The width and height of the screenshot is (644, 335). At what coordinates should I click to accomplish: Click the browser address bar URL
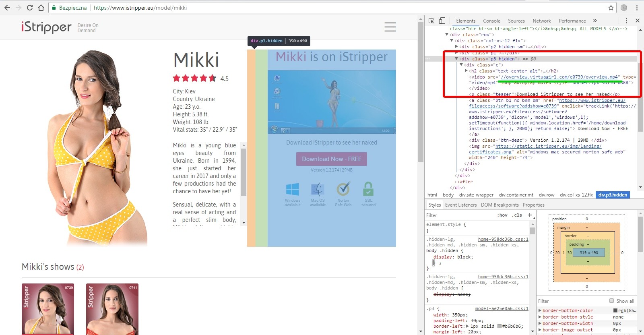tap(140, 8)
